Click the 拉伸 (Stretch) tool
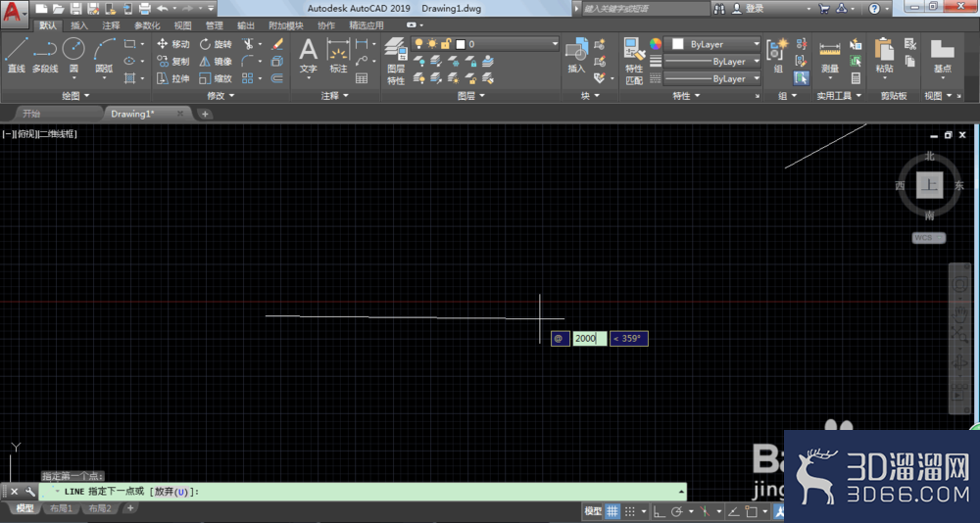The image size is (980, 523). (x=172, y=78)
